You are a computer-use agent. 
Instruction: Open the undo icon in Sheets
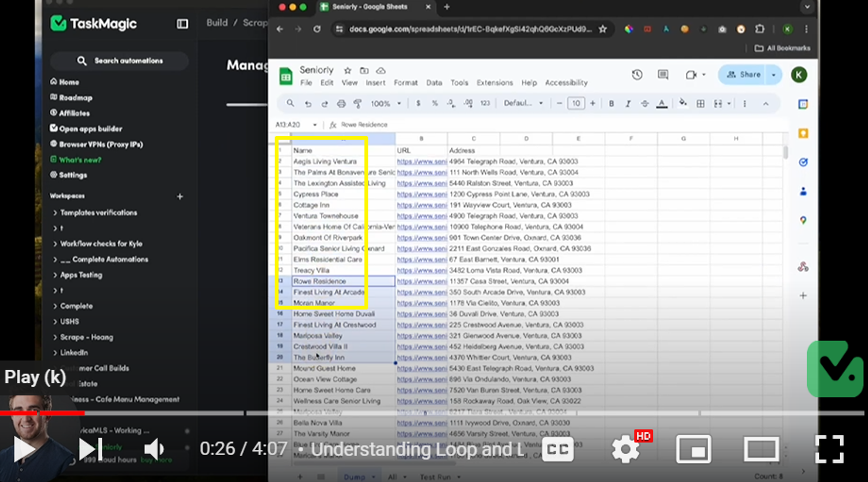click(308, 104)
